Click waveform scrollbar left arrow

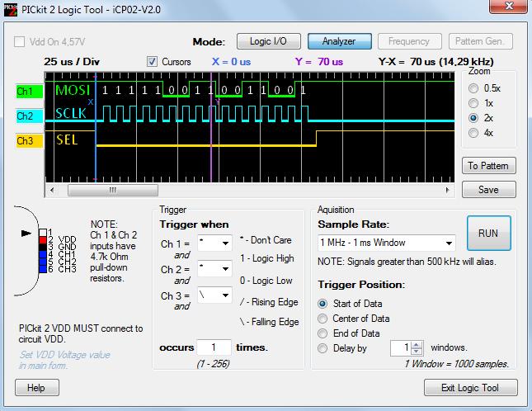click(52, 190)
